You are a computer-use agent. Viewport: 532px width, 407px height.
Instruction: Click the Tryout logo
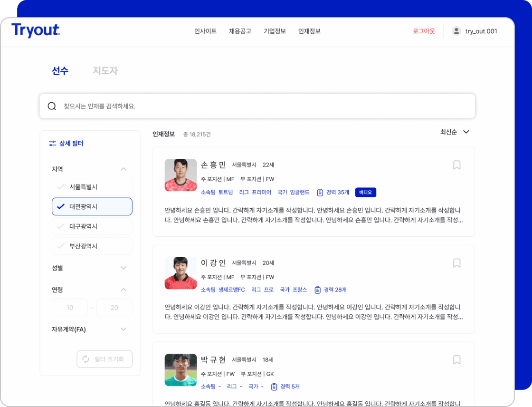click(36, 30)
